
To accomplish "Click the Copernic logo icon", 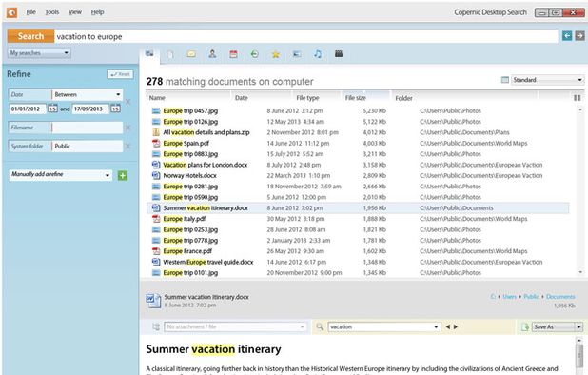I will [x=12, y=12].
